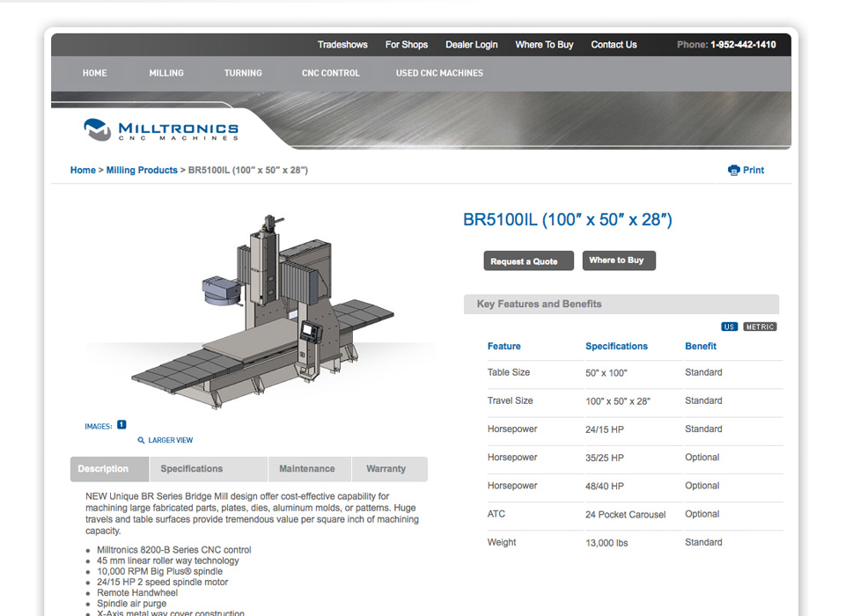Click the Specifications column header in table
The height and width of the screenshot is (616, 845).
tap(616, 347)
